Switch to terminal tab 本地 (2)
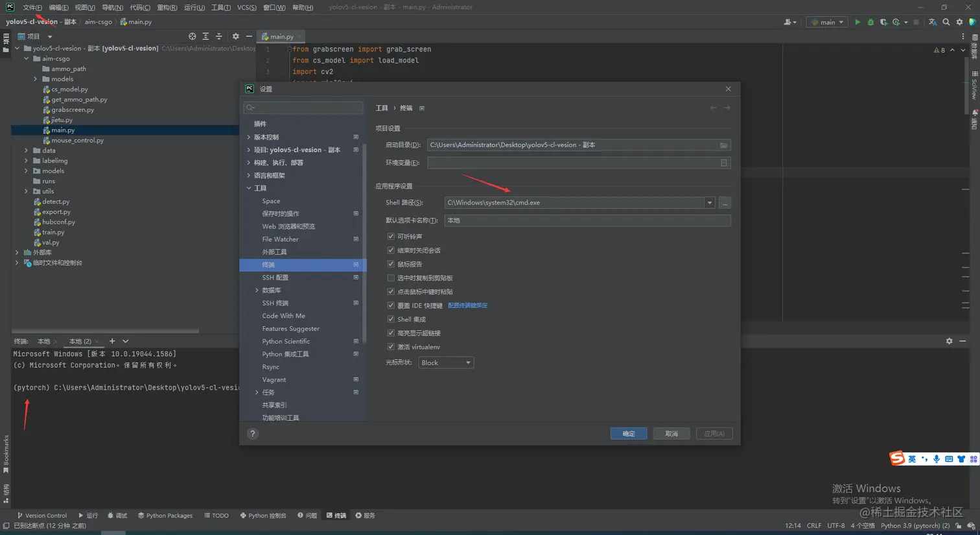This screenshot has width=980, height=535. 80,341
